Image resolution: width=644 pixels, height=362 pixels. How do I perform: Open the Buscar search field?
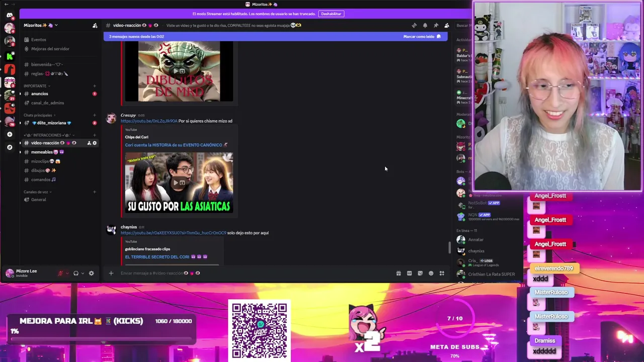point(462,25)
